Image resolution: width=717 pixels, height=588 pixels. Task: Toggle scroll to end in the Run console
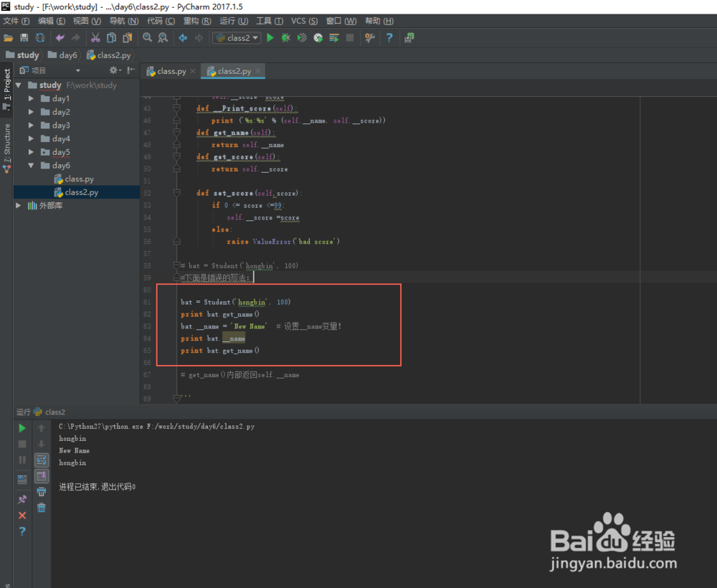41,476
